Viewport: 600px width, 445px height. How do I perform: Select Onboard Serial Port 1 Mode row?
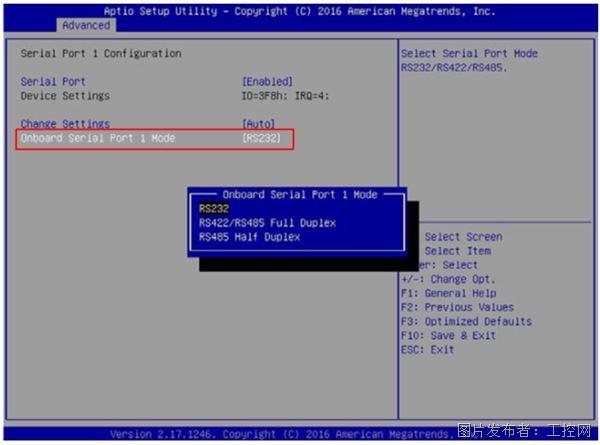pos(155,139)
